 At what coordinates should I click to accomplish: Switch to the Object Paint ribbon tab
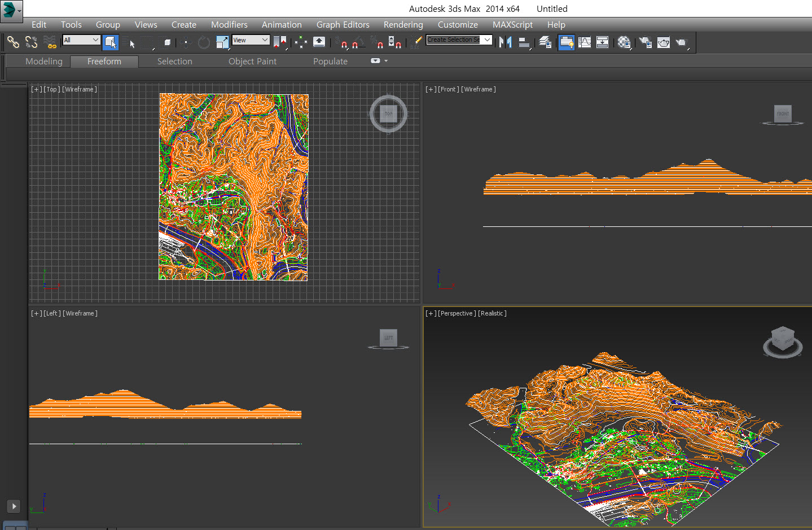252,62
